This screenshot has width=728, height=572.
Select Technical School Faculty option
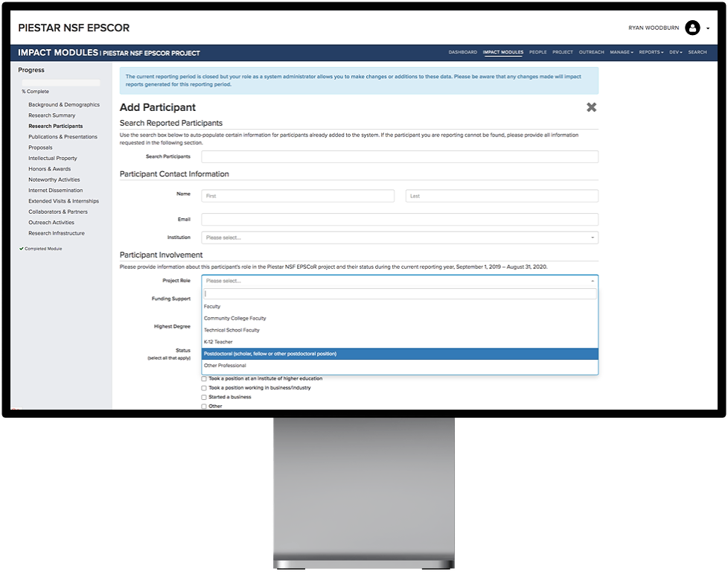point(400,330)
